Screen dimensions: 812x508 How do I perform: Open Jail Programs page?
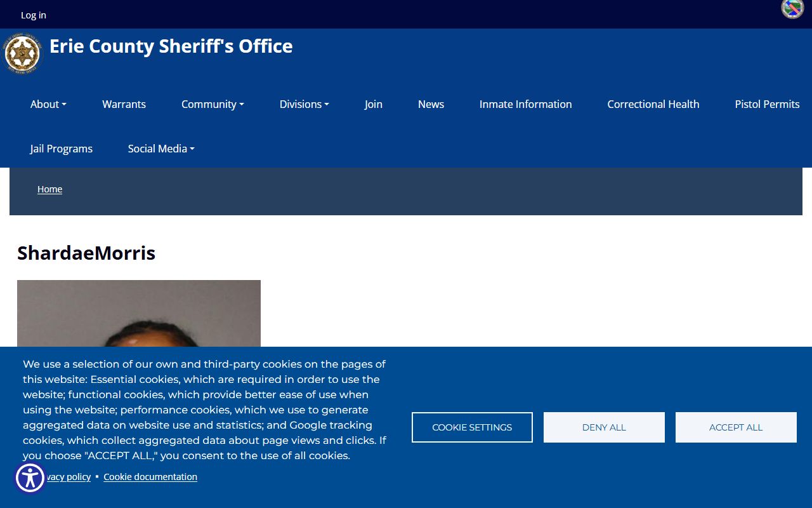coord(62,149)
